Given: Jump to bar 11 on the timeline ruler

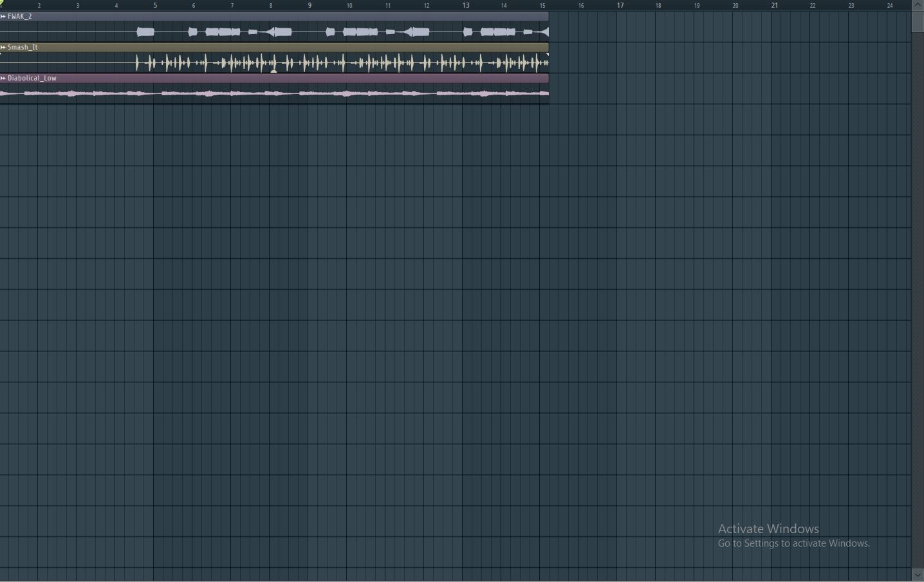Looking at the screenshot, I should click(x=388, y=5).
